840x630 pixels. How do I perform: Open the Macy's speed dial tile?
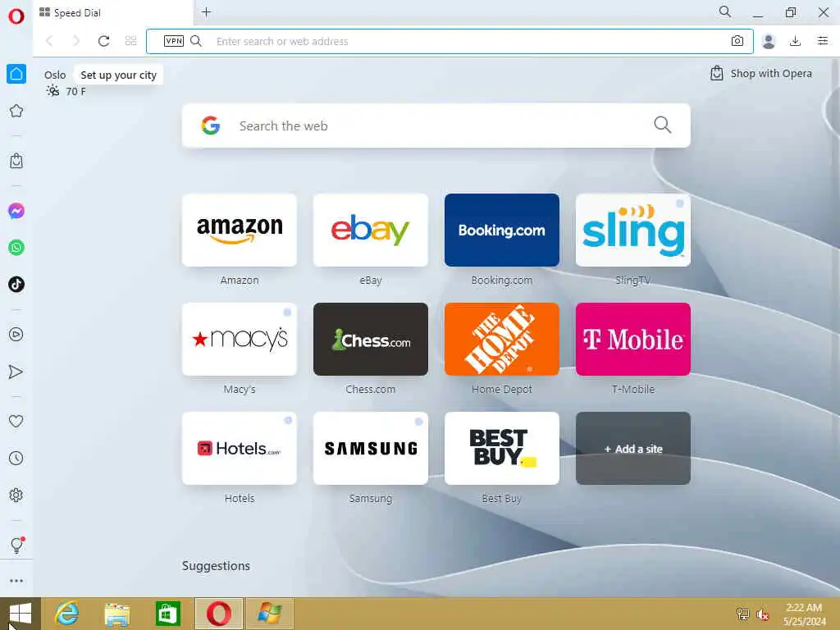[x=240, y=339]
